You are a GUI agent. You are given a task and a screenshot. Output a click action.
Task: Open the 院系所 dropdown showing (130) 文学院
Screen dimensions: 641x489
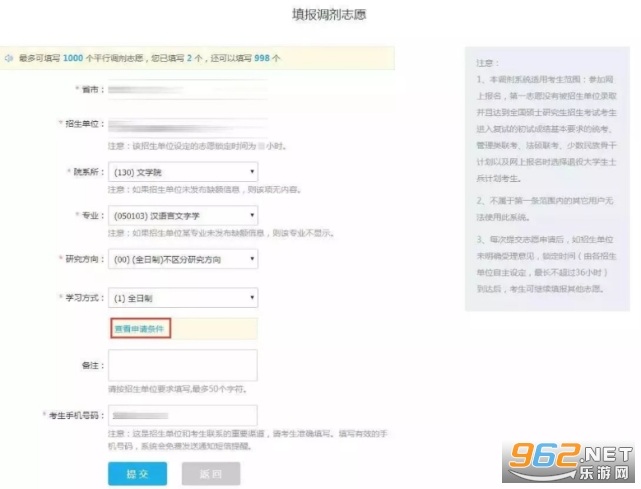(x=183, y=172)
